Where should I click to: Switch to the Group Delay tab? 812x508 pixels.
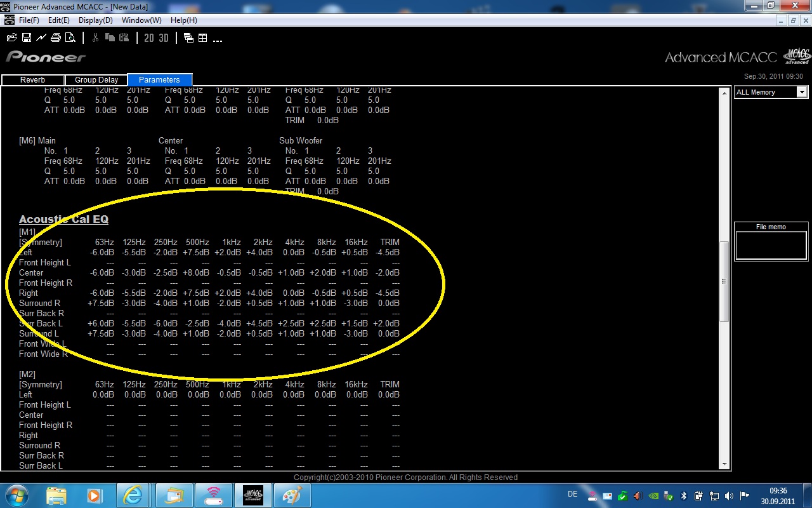tap(96, 80)
